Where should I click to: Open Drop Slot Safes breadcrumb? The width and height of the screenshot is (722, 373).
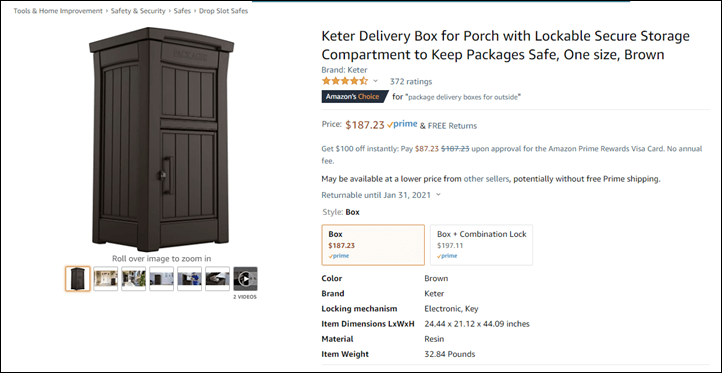click(223, 11)
